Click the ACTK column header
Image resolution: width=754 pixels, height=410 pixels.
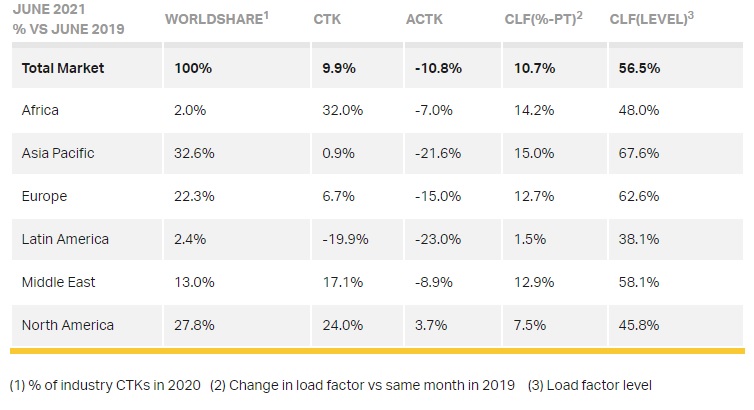(425, 19)
